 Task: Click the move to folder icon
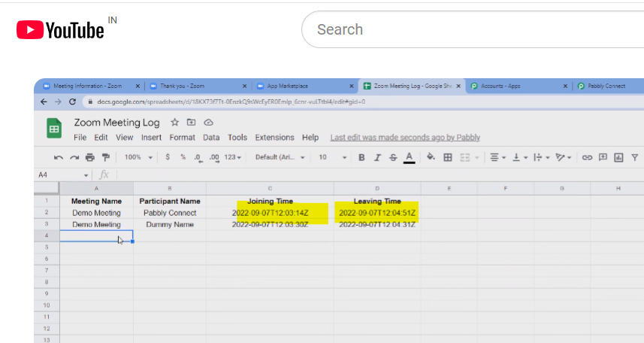(x=191, y=122)
